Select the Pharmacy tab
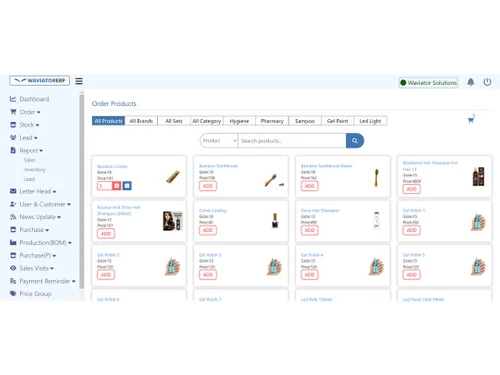The width and height of the screenshot is (500, 375). pos(272,121)
